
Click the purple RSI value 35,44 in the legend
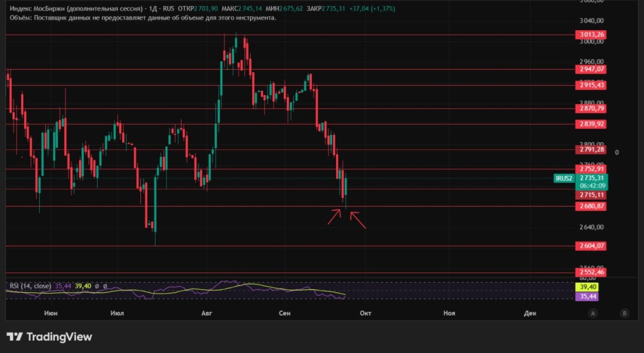point(63,286)
